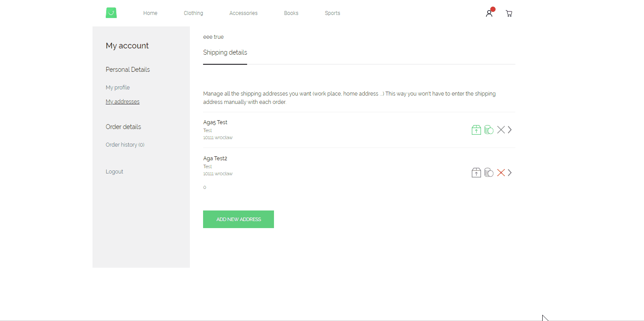
Task: Select the shipping box icon for Aga5 Test
Action: (x=476, y=129)
